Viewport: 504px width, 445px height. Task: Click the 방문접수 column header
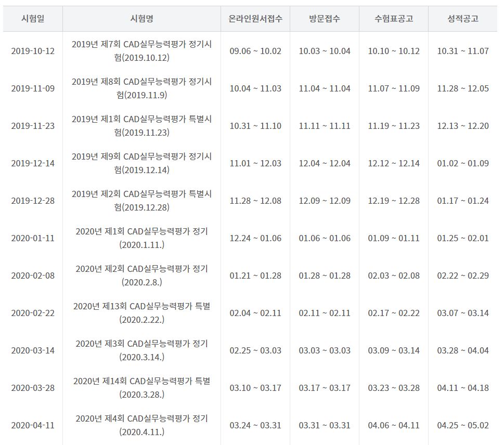pyautogui.click(x=325, y=19)
